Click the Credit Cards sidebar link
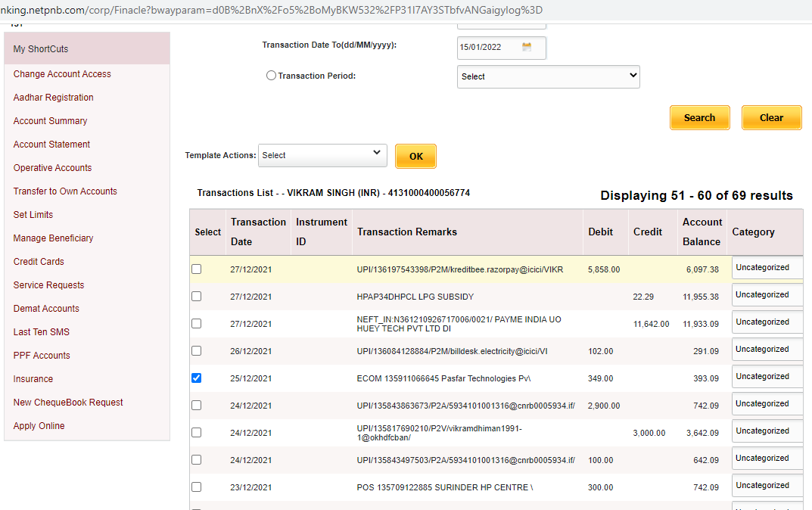Screen dimensions: 812x510 click(39, 262)
